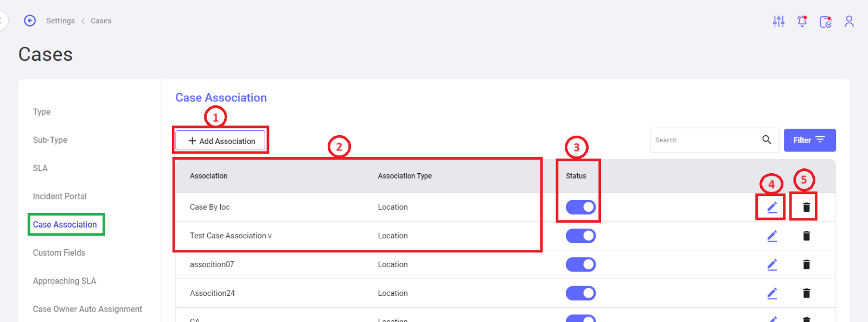The height and width of the screenshot is (322, 868).
Task: Toggle status of assocition07
Action: 580,264
